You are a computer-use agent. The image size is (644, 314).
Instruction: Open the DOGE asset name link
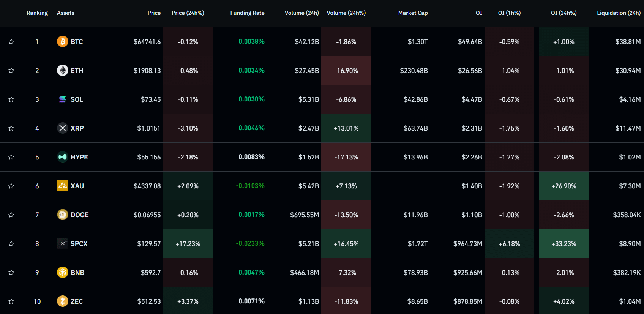(80, 215)
